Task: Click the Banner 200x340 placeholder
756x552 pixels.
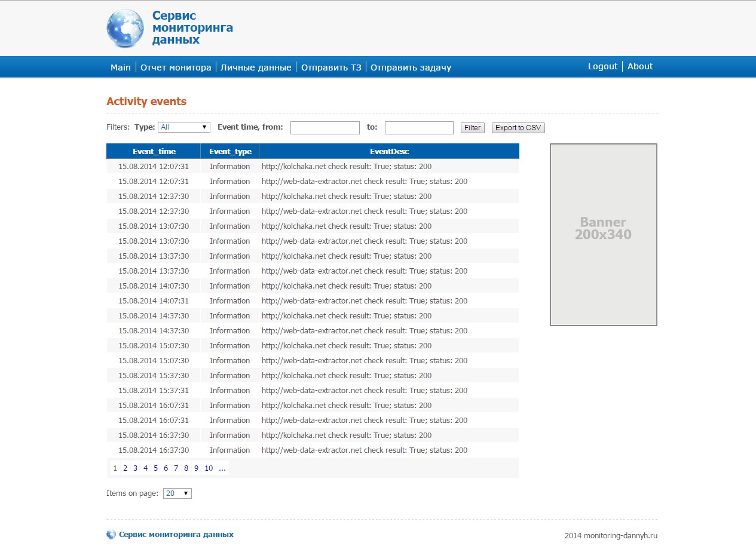Action: pos(604,235)
